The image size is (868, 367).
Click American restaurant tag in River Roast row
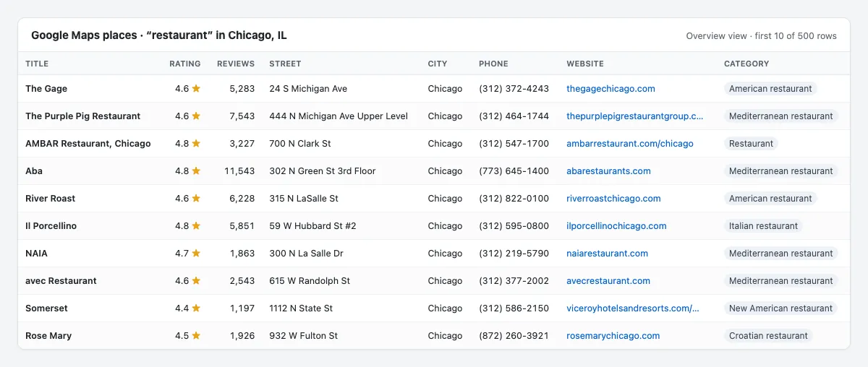[x=770, y=199]
